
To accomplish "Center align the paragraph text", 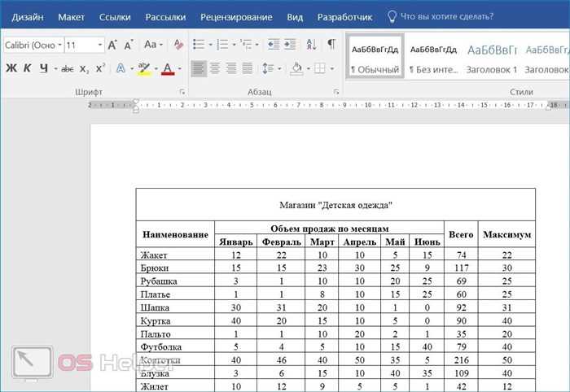I will click(214, 68).
